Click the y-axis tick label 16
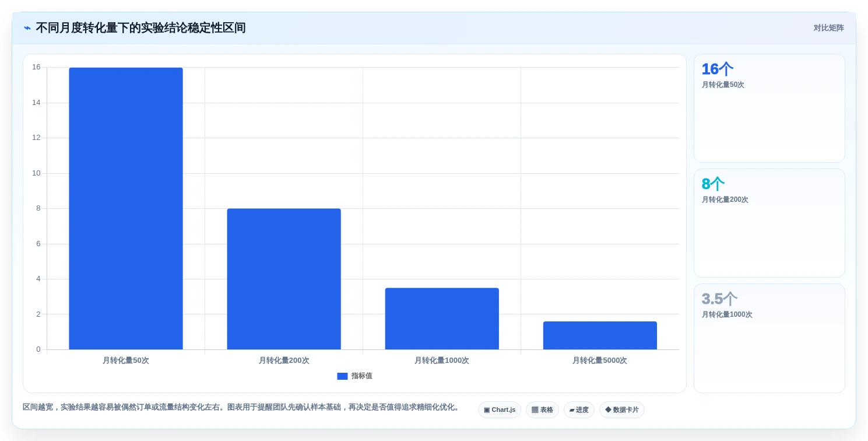 tap(37, 67)
